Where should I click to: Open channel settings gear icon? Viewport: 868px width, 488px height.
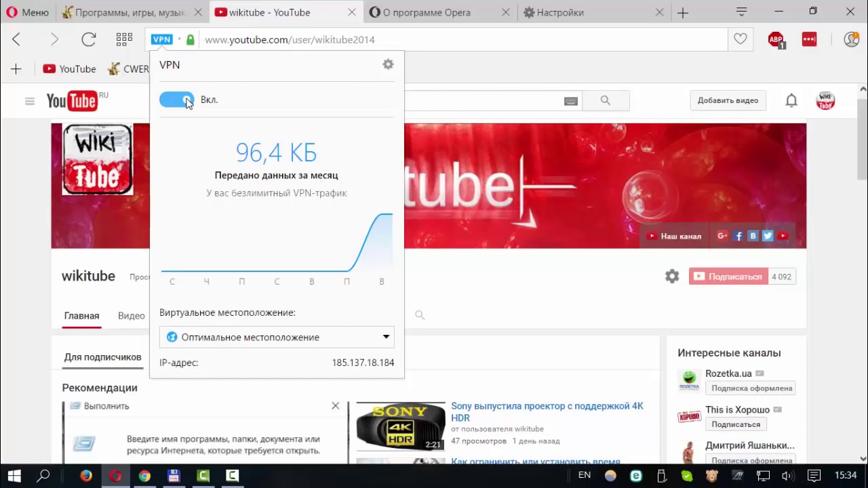click(672, 277)
